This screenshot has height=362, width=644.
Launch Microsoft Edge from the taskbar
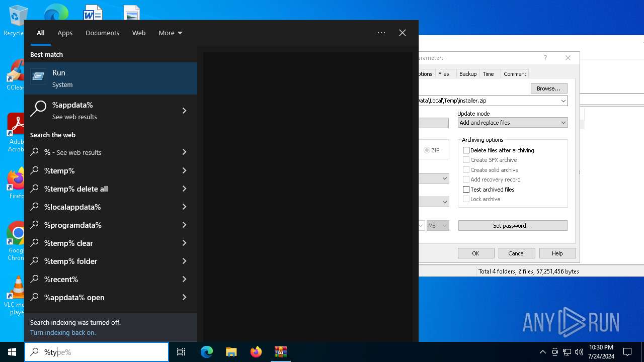[x=207, y=352]
